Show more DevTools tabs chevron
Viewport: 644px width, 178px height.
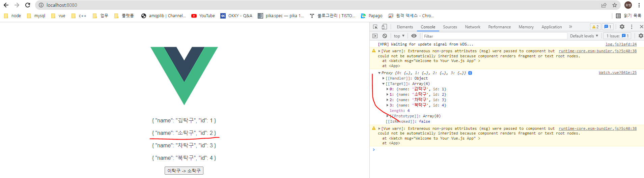[570, 27]
